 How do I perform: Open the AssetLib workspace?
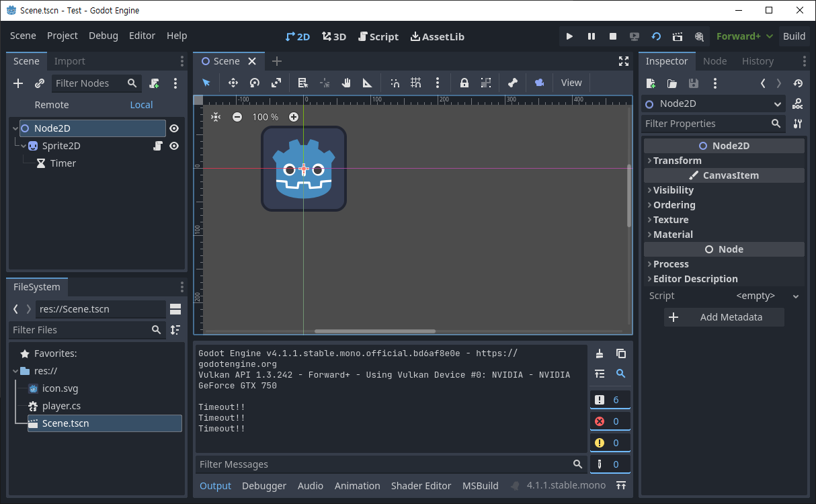click(438, 36)
